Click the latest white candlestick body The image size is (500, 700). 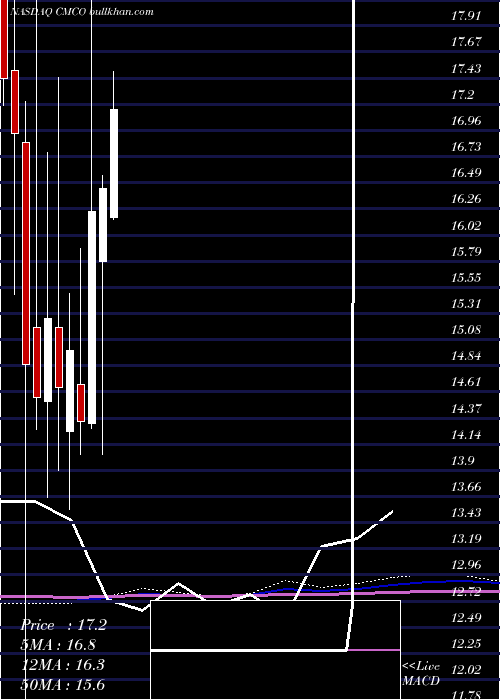(x=114, y=163)
